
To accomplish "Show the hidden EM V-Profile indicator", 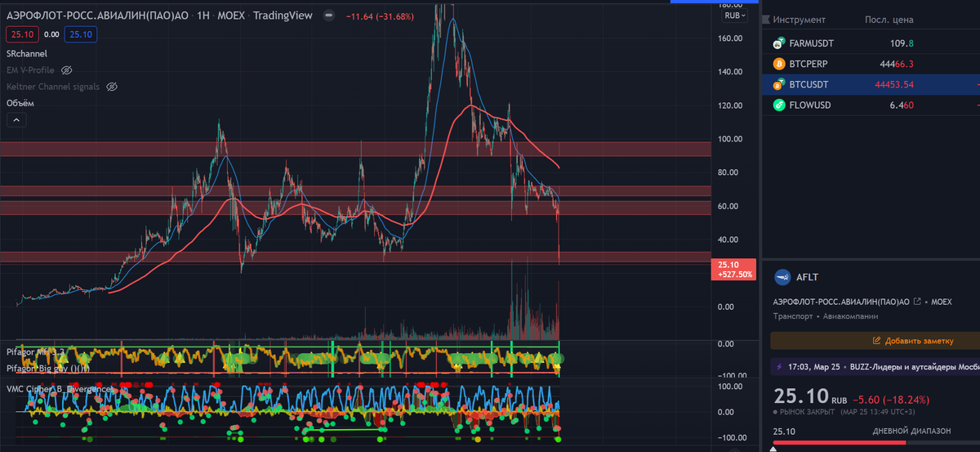I will point(67,70).
